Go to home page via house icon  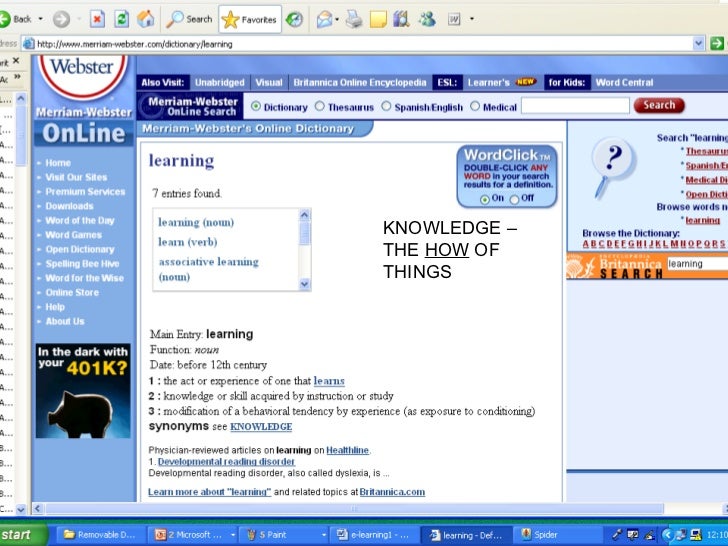click(146, 19)
